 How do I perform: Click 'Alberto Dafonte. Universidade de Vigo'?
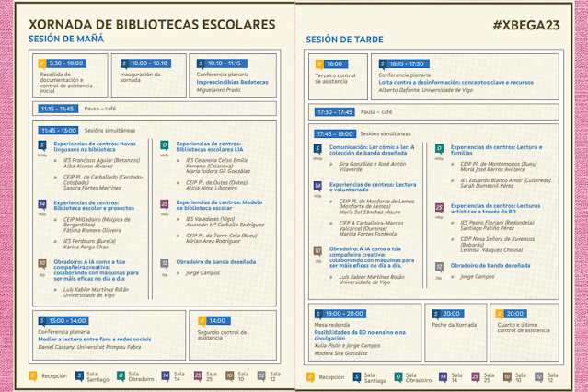pos(426,90)
